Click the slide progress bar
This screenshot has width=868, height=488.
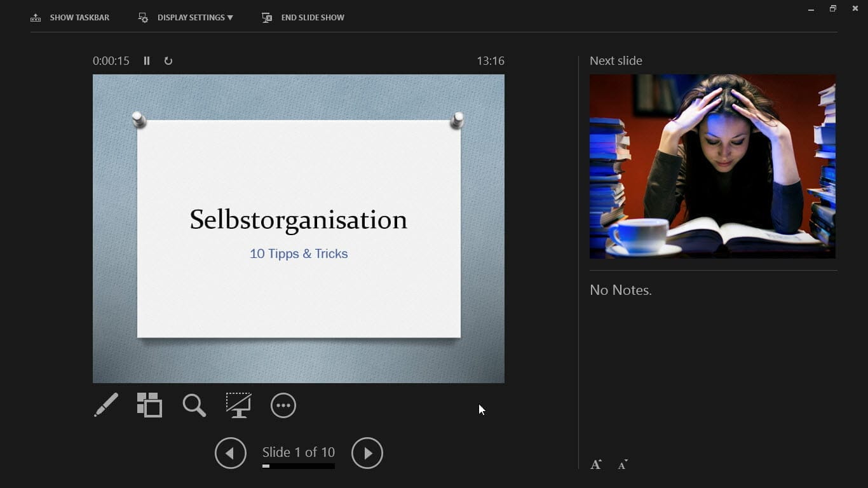coord(298,466)
